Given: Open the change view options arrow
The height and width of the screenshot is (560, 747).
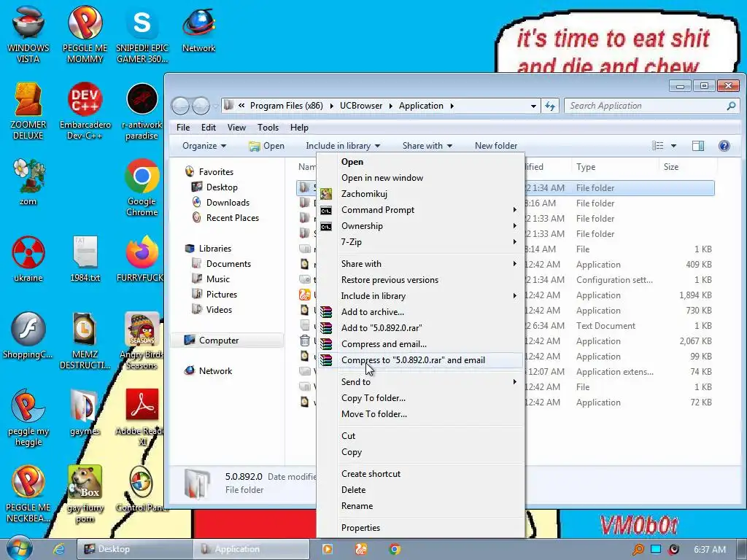Looking at the screenshot, I should [x=673, y=146].
